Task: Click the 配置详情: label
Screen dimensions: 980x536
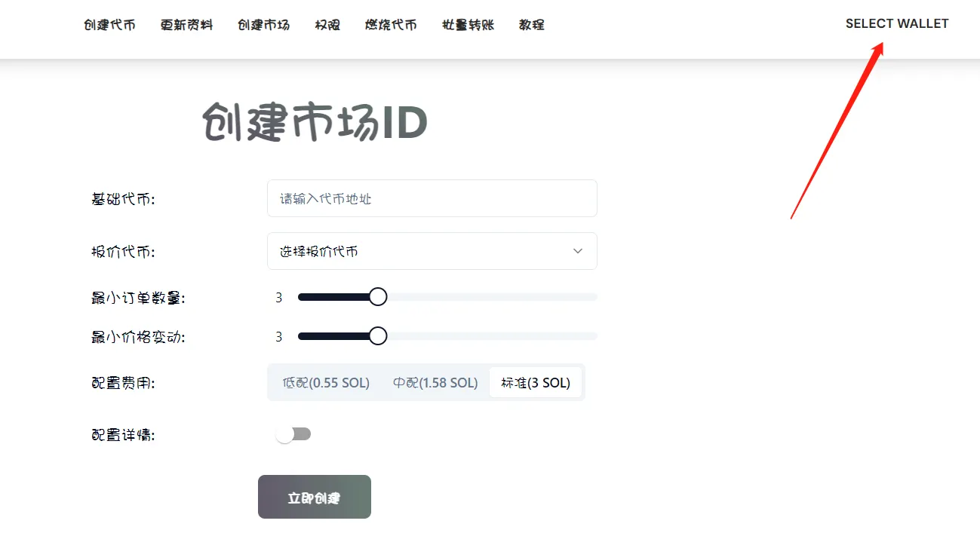Action: coord(123,435)
